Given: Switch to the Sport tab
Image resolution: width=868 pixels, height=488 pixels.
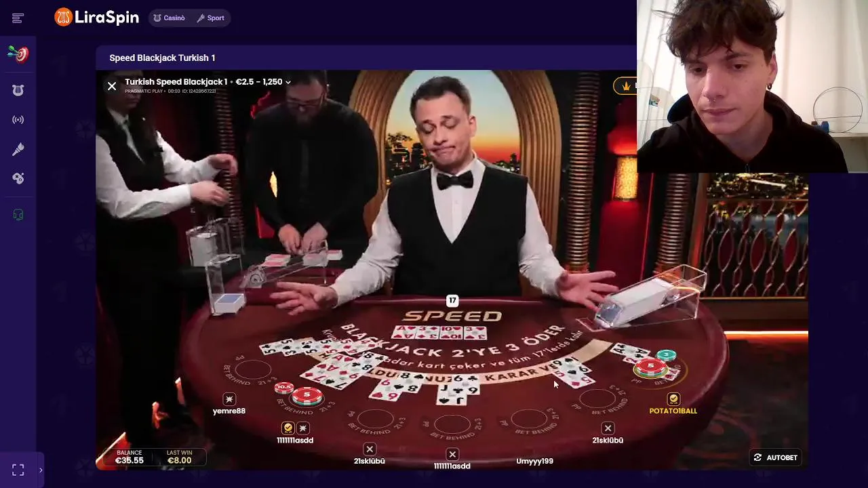Looking at the screenshot, I should click(x=210, y=18).
